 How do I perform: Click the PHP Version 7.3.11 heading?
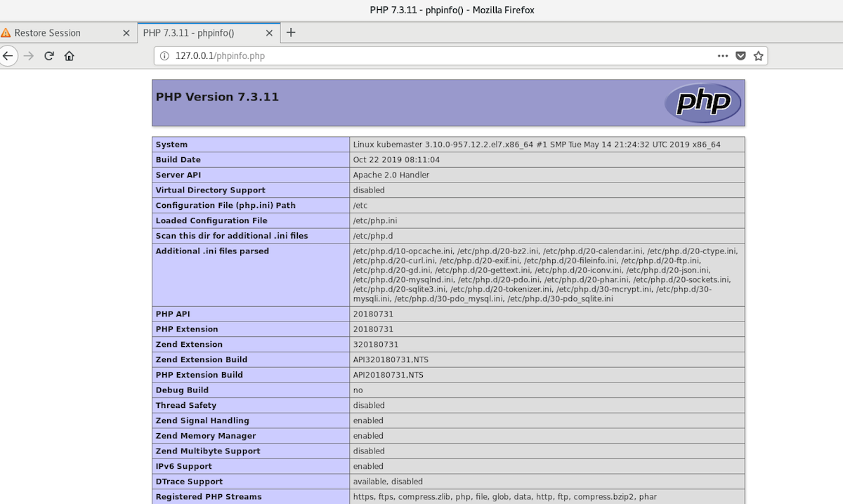pos(217,97)
